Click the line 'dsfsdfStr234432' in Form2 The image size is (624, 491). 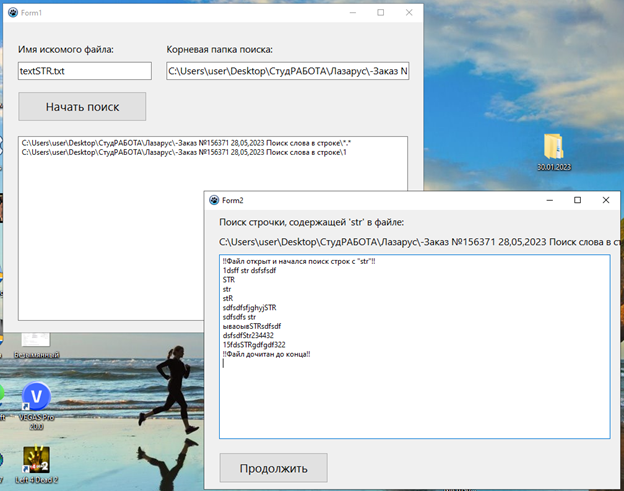point(248,335)
